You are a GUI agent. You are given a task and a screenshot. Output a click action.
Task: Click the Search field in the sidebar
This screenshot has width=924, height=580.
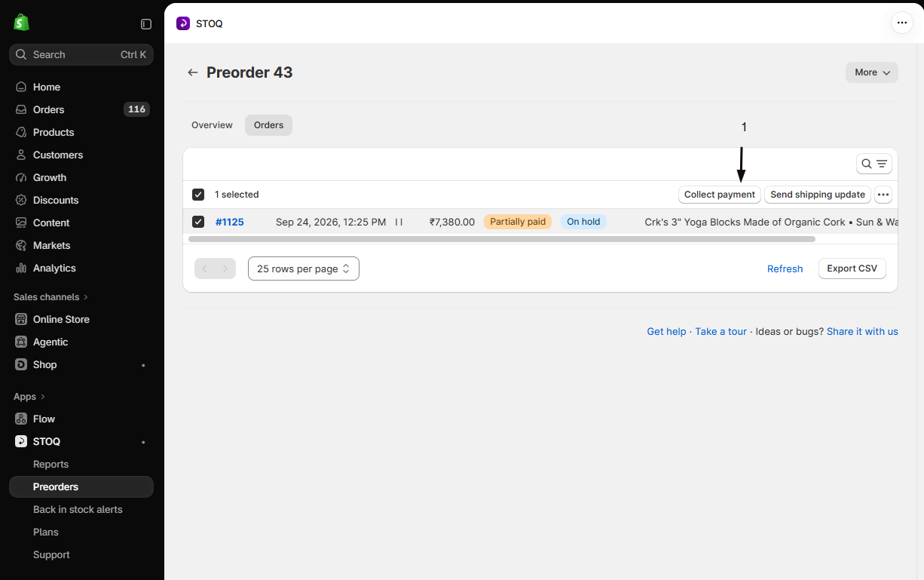81,54
